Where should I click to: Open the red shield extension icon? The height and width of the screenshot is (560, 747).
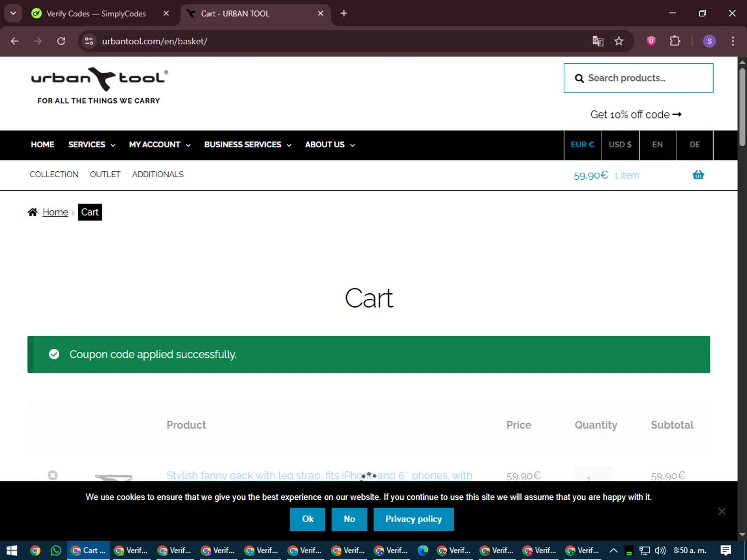click(x=651, y=41)
